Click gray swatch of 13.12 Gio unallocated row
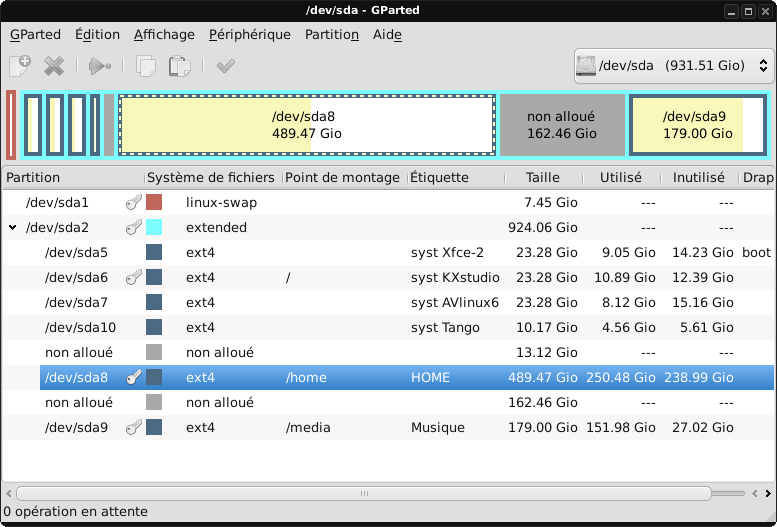The image size is (777, 527). pyautogui.click(x=154, y=352)
